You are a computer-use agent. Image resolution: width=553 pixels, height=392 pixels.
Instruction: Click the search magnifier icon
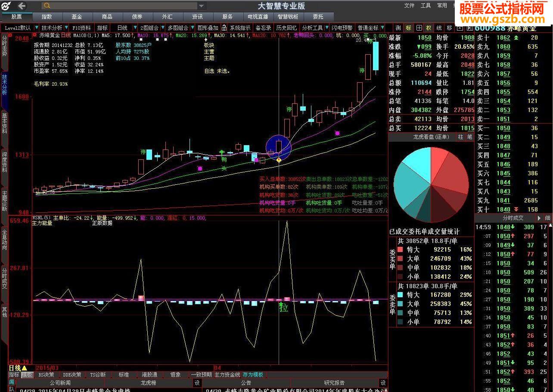pos(47,6)
